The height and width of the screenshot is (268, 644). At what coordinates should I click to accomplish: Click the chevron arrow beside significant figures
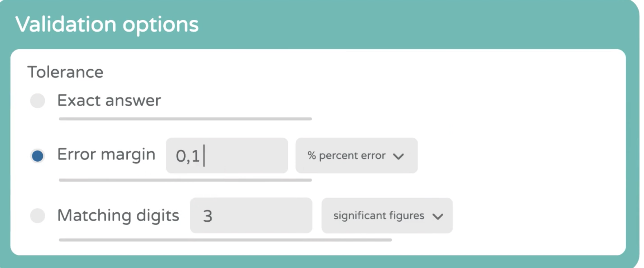tap(438, 216)
